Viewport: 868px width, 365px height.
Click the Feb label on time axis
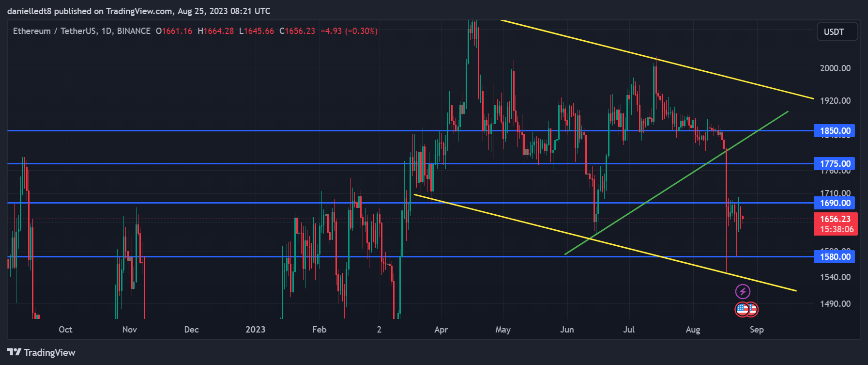coord(320,330)
